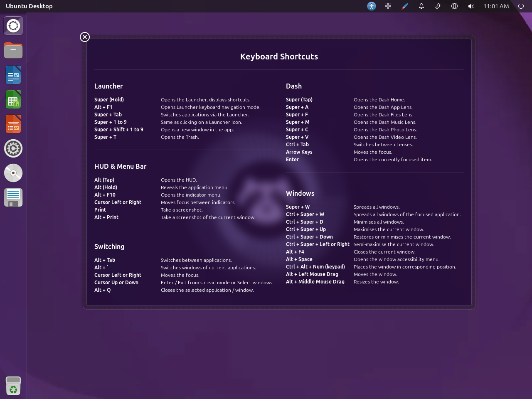
Task: Select the Ctrl + Tab shortcut text
Action: (297, 145)
